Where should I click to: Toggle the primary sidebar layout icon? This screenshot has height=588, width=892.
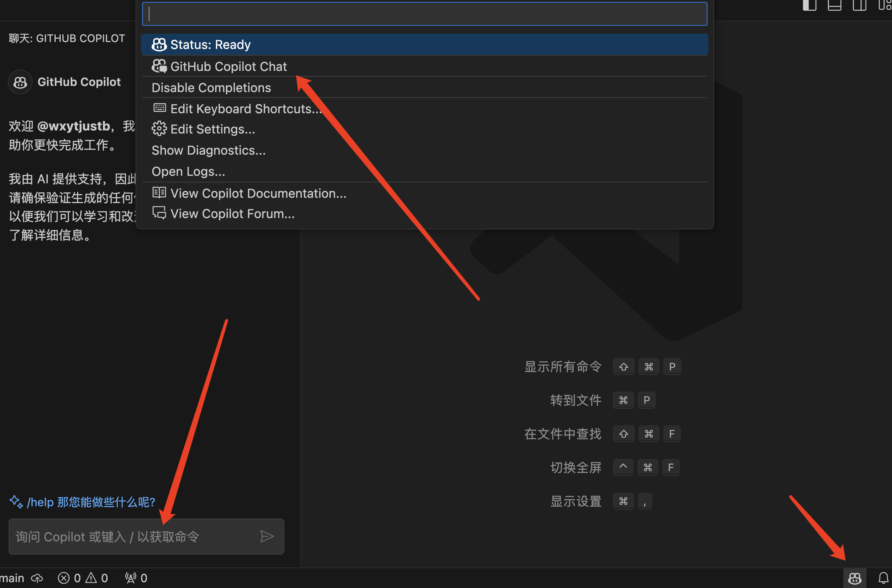[x=809, y=5]
